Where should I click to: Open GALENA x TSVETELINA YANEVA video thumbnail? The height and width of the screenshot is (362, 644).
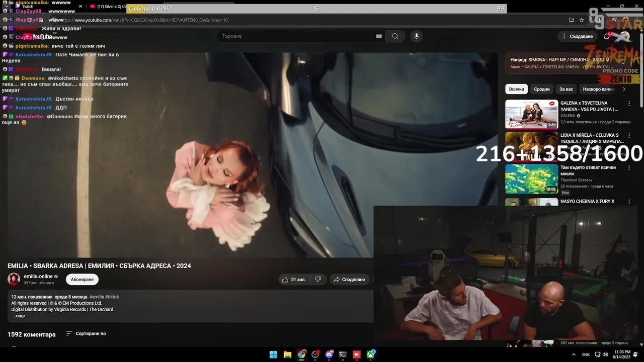click(x=531, y=114)
